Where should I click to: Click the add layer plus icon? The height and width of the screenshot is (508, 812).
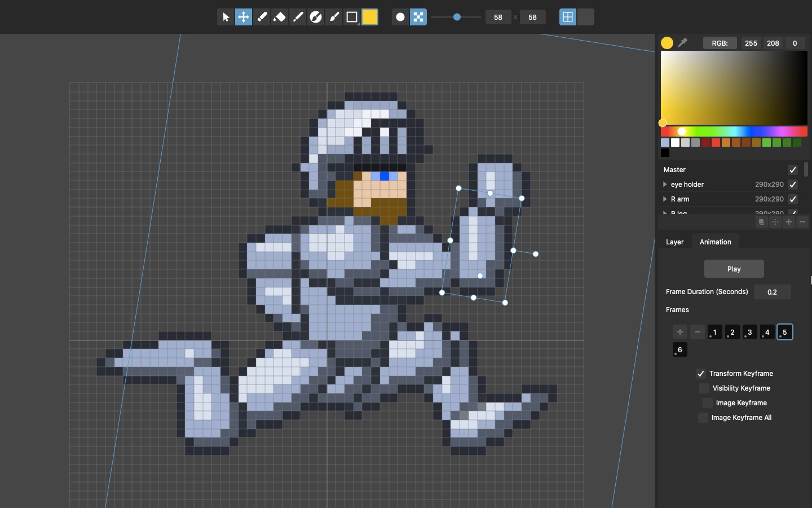[x=789, y=221]
